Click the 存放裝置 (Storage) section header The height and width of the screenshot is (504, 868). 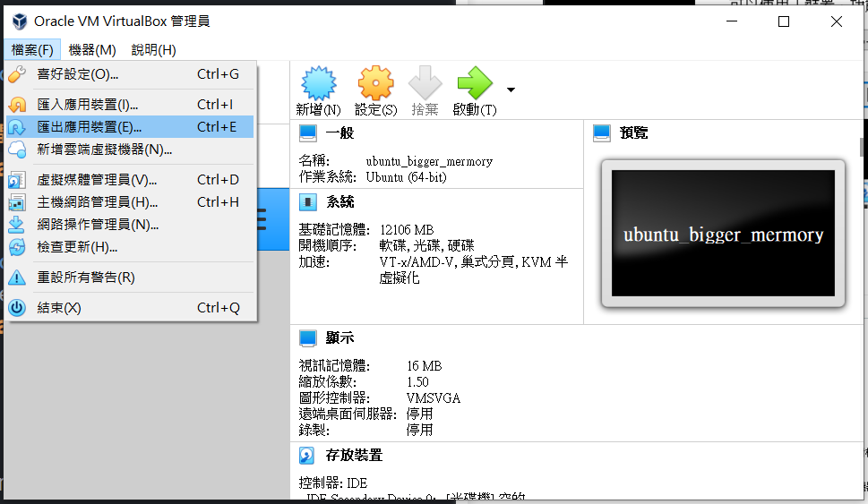coord(354,456)
